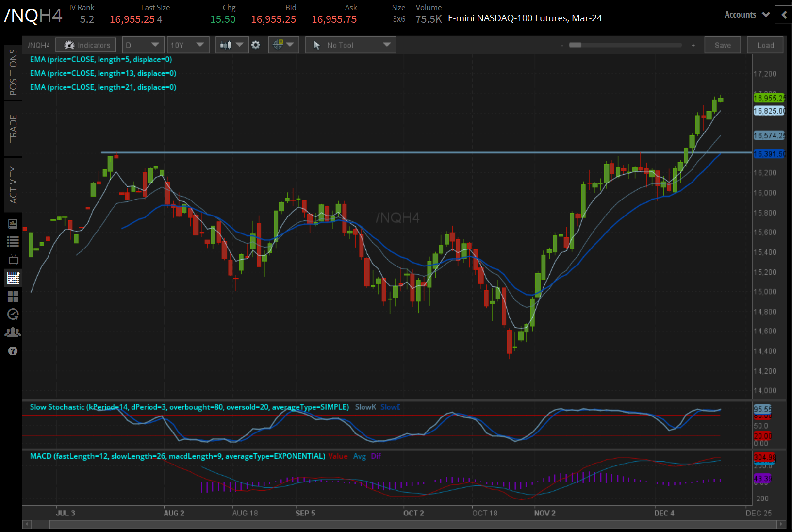
Task: Open the four-square grid layout icon
Action: [13, 296]
